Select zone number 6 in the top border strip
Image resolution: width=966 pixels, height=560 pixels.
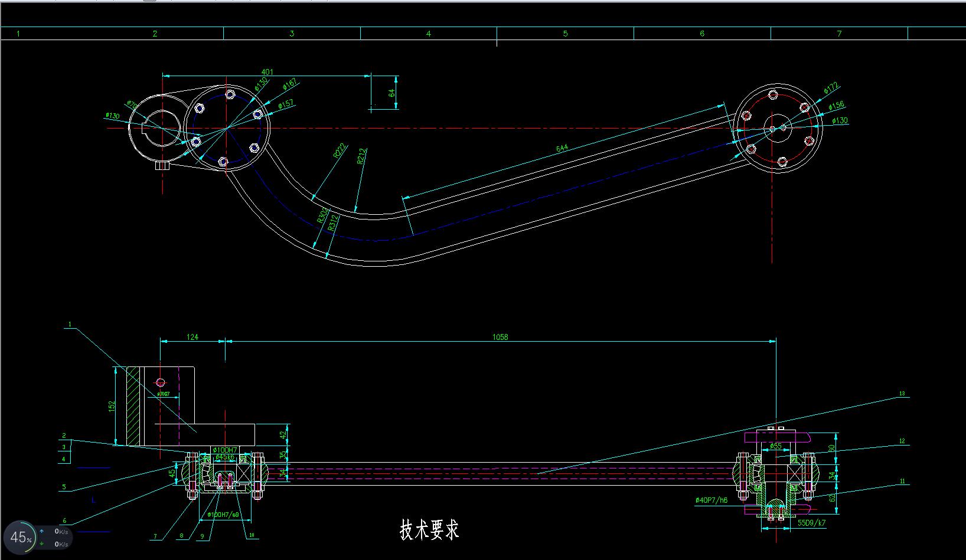pos(702,34)
